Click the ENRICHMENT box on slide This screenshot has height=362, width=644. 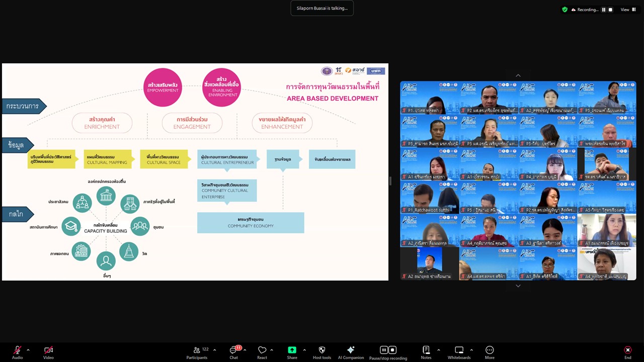[102, 123]
